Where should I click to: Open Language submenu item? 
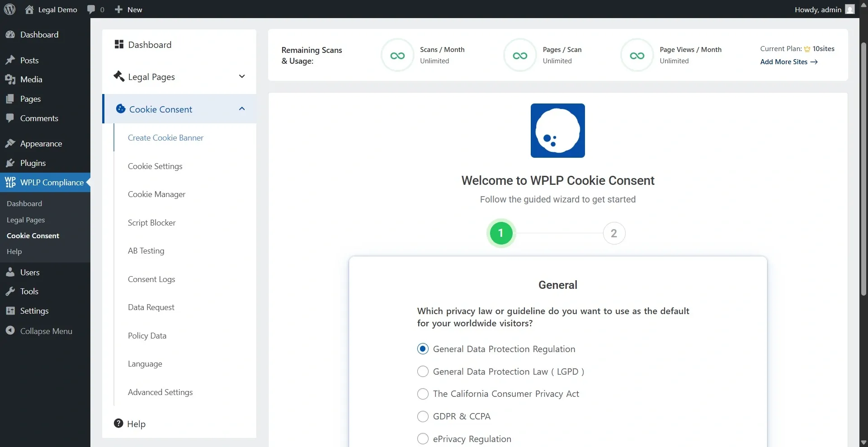145,364
